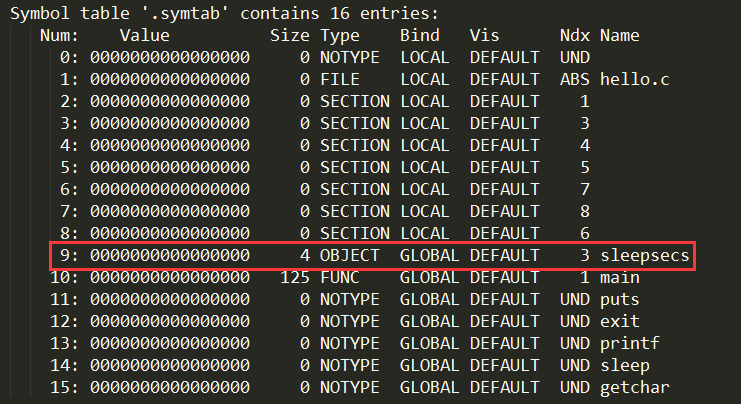Select the puts symbol entry
741x404 pixels.
(x=620, y=300)
